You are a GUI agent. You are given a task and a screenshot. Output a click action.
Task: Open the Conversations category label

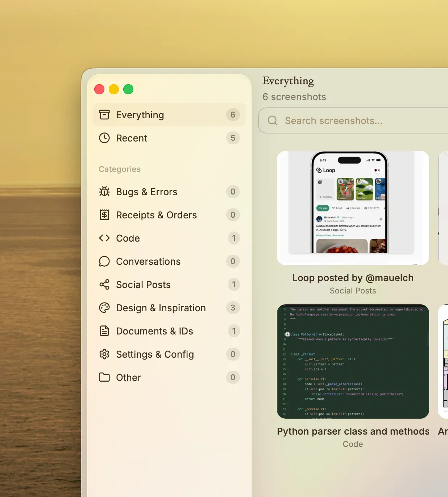pyautogui.click(x=148, y=262)
